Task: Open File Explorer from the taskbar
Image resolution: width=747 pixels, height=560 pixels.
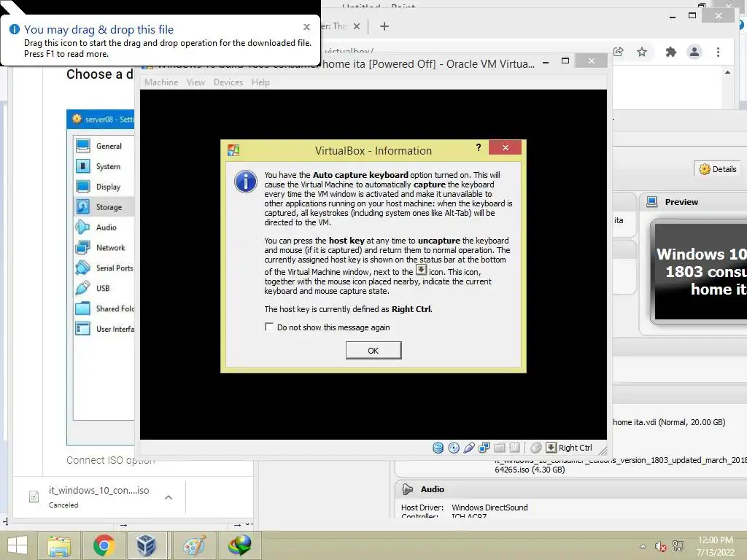Action: [59, 545]
